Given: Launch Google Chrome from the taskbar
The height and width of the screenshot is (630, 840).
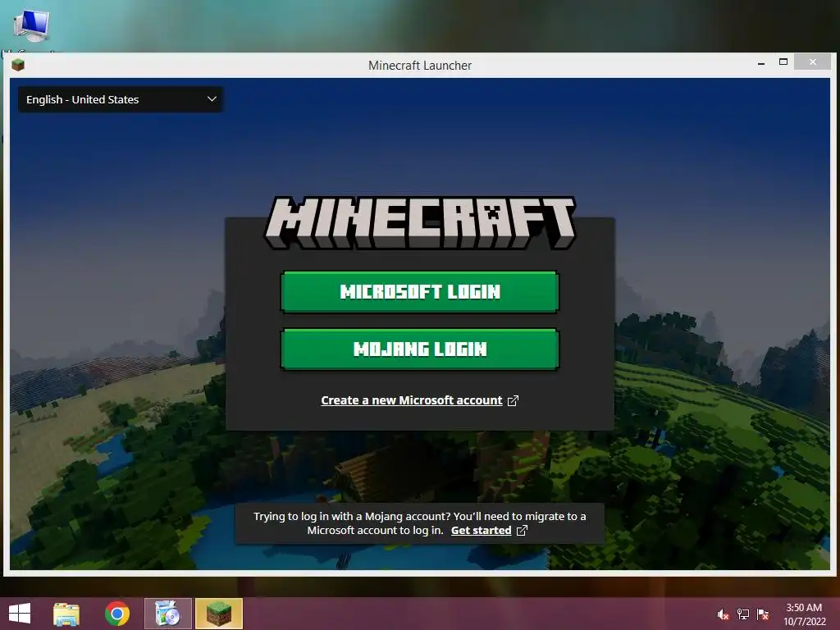Looking at the screenshot, I should (x=116, y=614).
